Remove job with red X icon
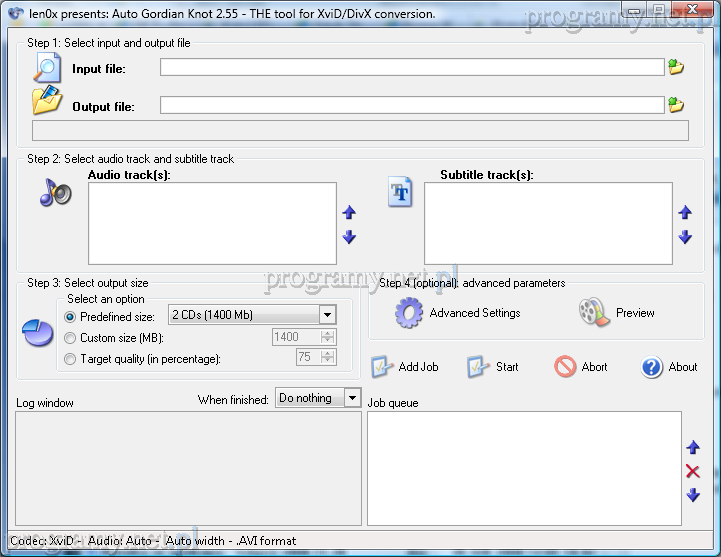Viewport: 721px width, 557px height. (692, 471)
